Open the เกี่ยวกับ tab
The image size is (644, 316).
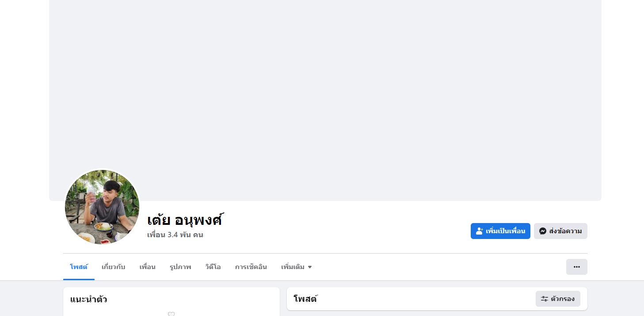pyautogui.click(x=114, y=267)
